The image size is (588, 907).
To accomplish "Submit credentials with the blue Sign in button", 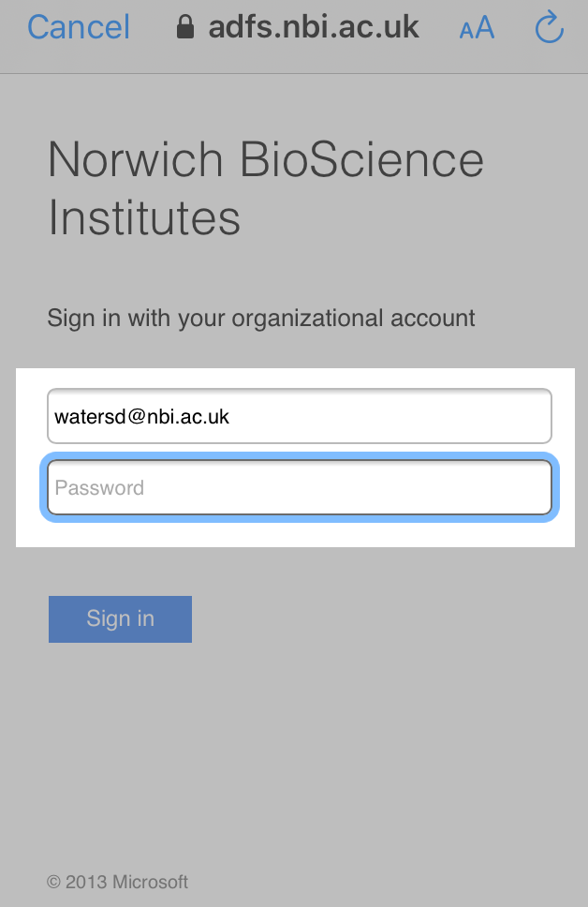I will click(x=120, y=619).
